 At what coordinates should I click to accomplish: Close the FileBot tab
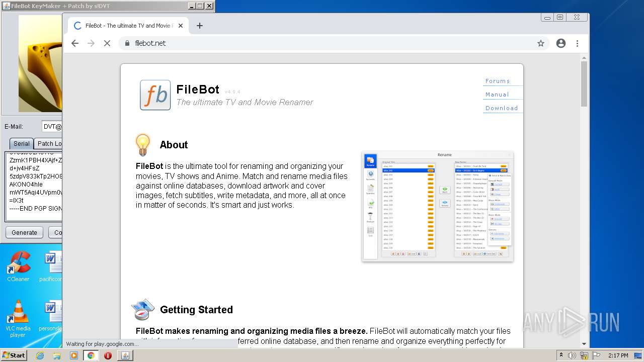[x=181, y=26]
